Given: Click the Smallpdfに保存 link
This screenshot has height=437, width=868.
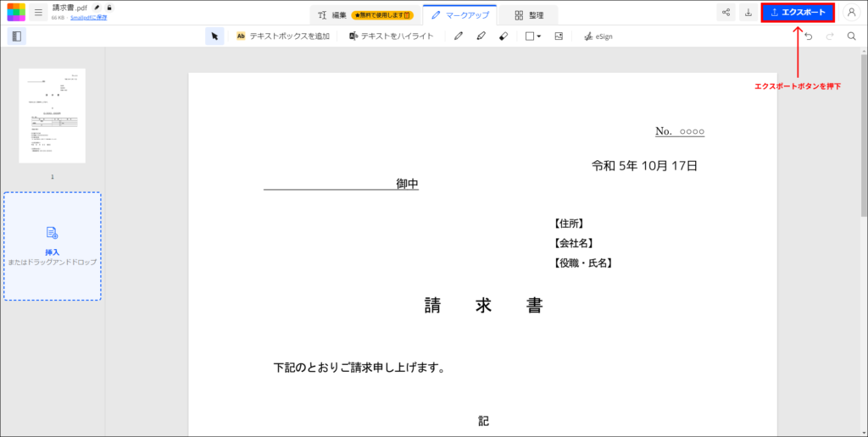Looking at the screenshot, I should [88, 18].
